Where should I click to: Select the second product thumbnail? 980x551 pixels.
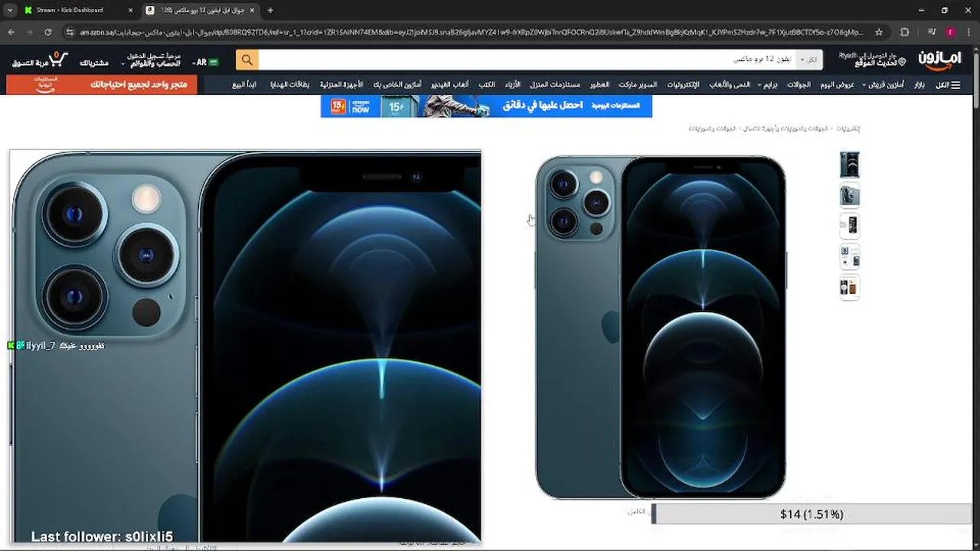point(849,195)
